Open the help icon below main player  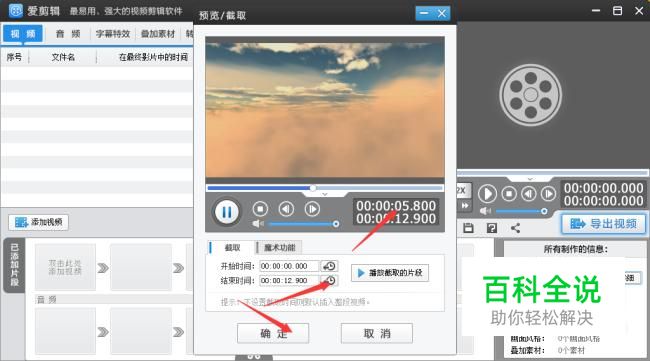pyautogui.click(x=492, y=228)
